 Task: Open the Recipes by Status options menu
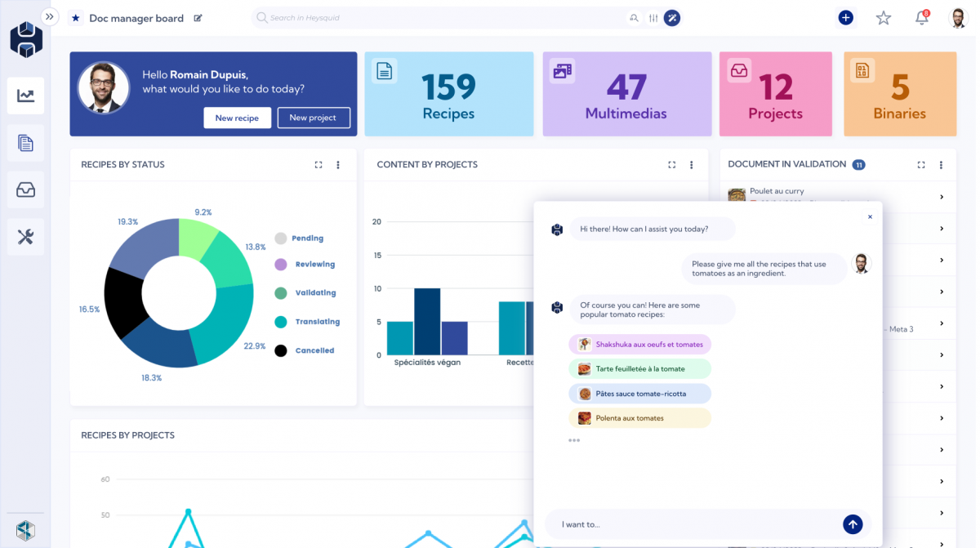tap(338, 164)
